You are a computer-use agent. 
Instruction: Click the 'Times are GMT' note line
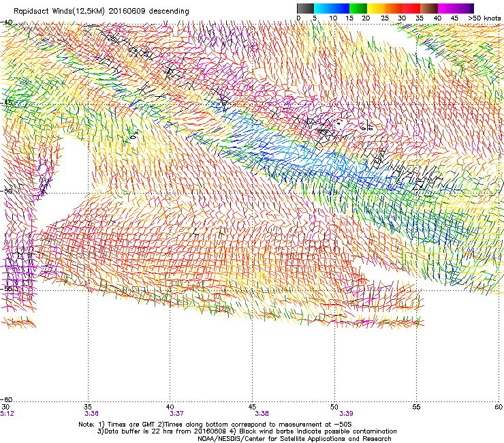215,425
